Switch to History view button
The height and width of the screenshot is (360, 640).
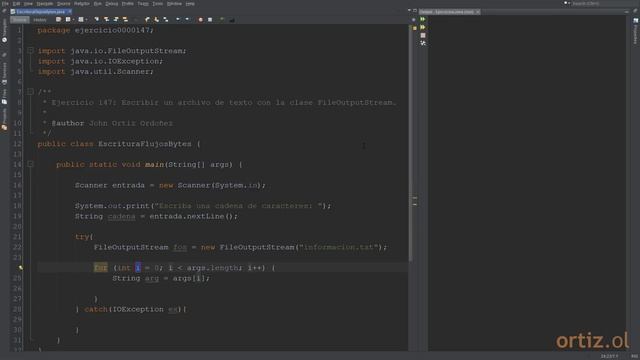(40, 20)
